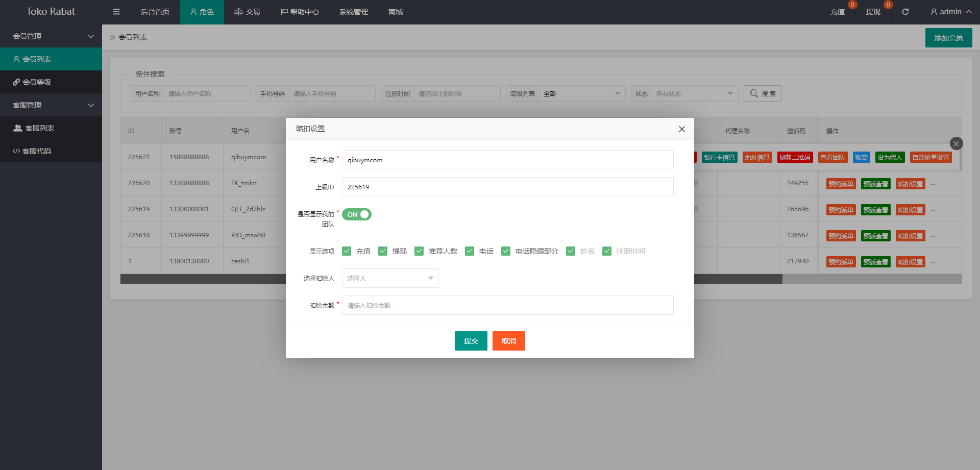Open 会员等级 in the sidebar
The image size is (980, 470).
[36, 82]
